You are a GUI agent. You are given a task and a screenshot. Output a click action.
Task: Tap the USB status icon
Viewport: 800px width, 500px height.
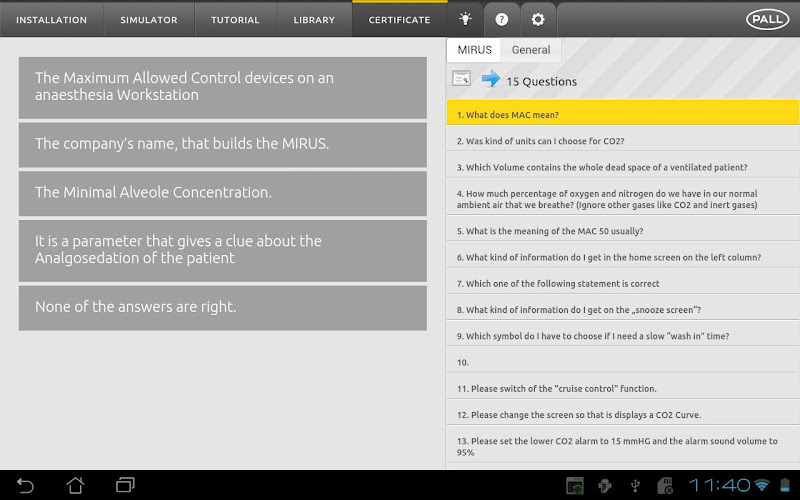(x=634, y=486)
